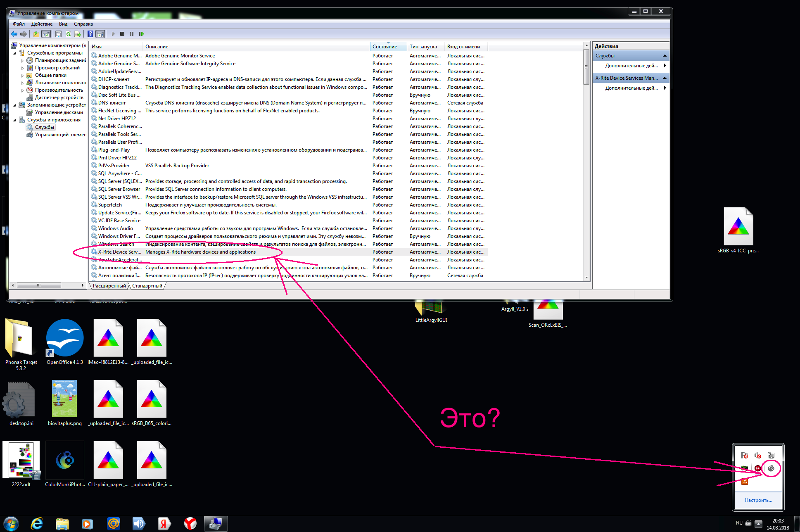Show hidden tray icons arrow
800x532 pixels.
[758, 523]
